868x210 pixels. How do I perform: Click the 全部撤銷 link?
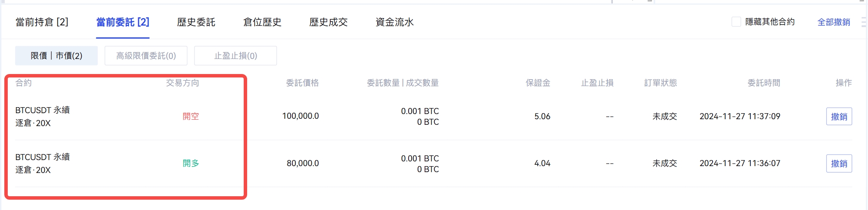point(834,22)
